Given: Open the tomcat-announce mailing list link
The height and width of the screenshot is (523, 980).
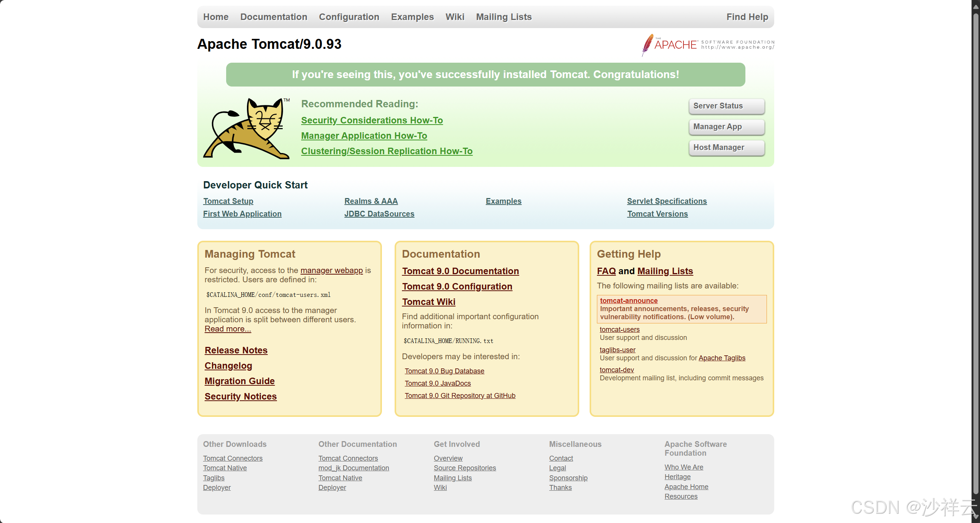Looking at the screenshot, I should click(x=629, y=301).
